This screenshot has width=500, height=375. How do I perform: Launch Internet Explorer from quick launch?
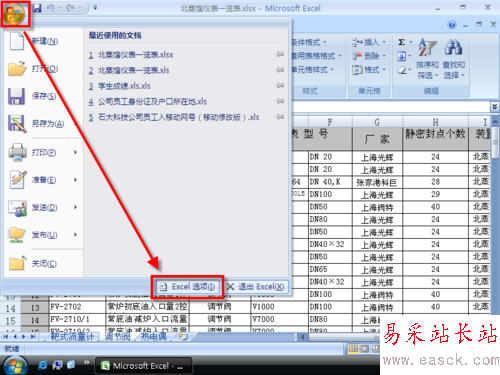42,365
